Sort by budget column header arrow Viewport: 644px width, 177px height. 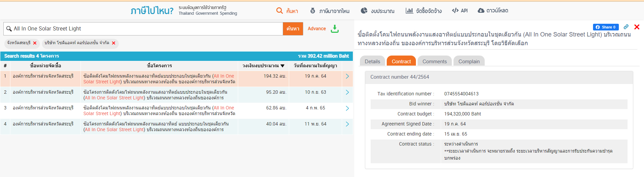point(282,66)
